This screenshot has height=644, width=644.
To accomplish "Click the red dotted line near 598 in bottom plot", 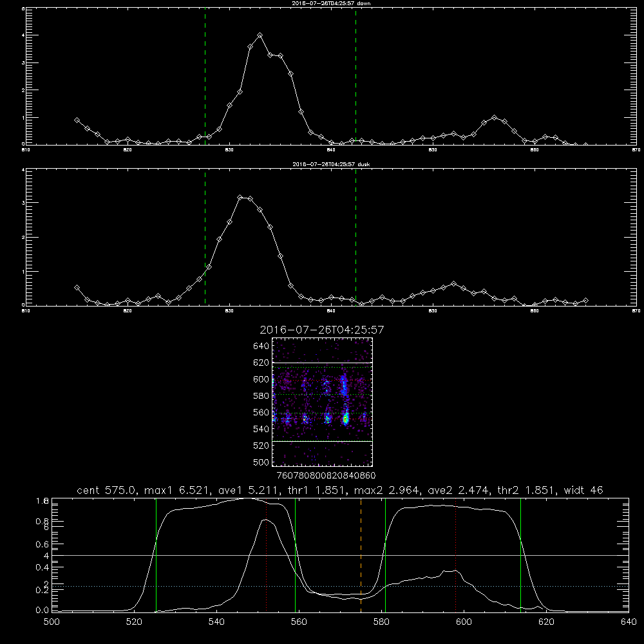I will click(x=455, y=554).
